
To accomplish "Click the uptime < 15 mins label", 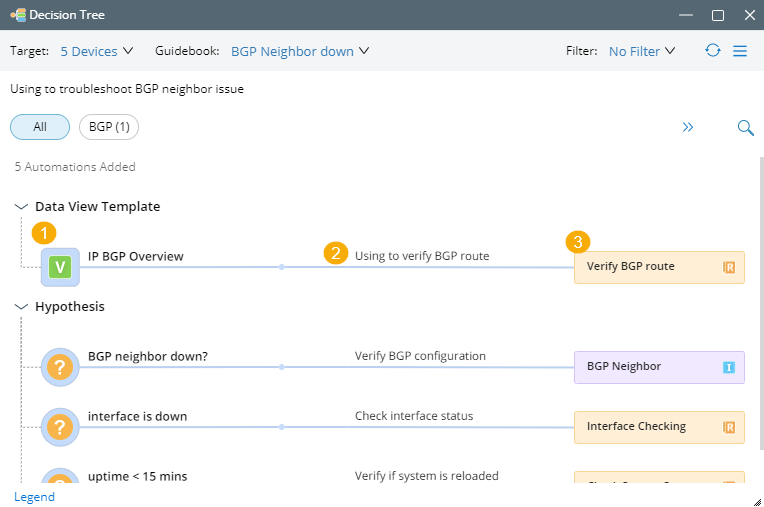I will tap(137, 476).
